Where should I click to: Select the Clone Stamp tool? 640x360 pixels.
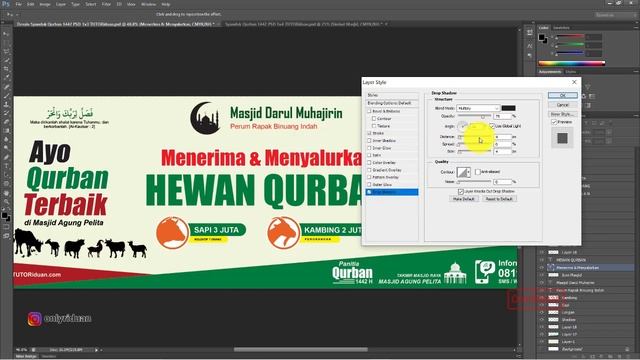click(6, 104)
